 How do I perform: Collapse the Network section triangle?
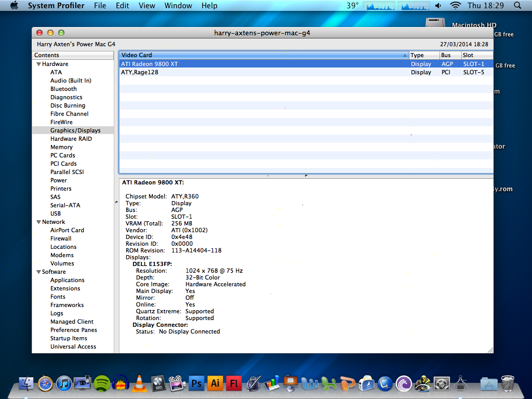tap(38, 222)
